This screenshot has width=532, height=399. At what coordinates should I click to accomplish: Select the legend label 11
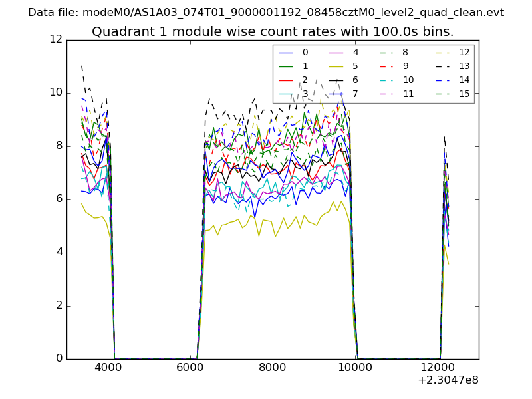click(x=408, y=94)
